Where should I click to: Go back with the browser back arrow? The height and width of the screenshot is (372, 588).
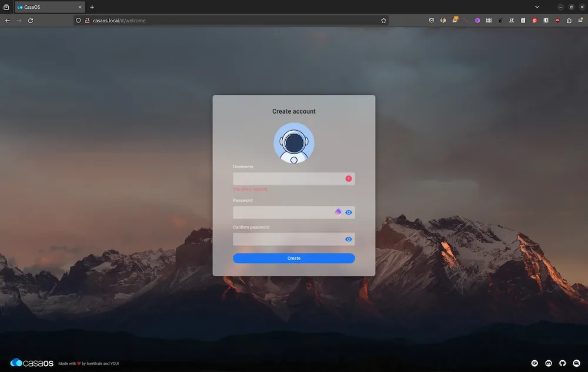(x=8, y=21)
